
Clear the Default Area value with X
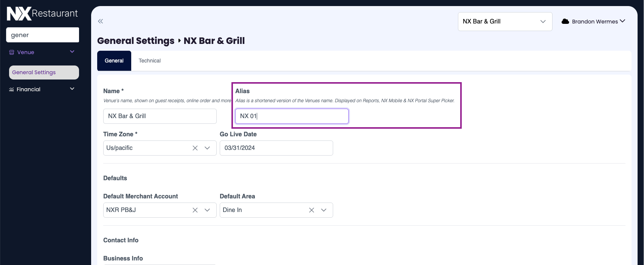312,210
